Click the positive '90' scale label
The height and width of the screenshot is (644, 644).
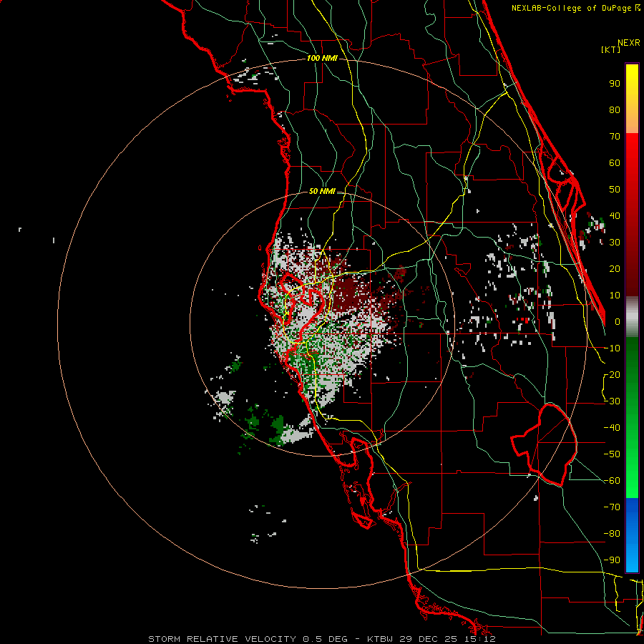[615, 84]
